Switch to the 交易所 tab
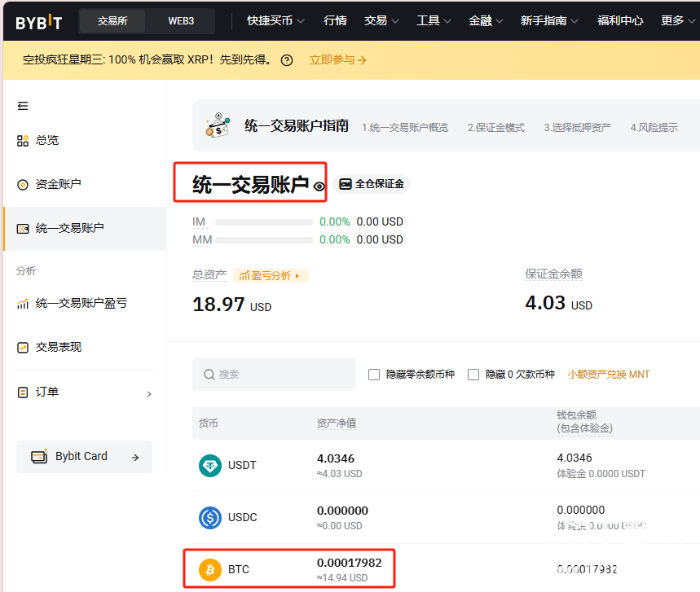The height and width of the screenshot is (592, 700). tap(112, 21)
